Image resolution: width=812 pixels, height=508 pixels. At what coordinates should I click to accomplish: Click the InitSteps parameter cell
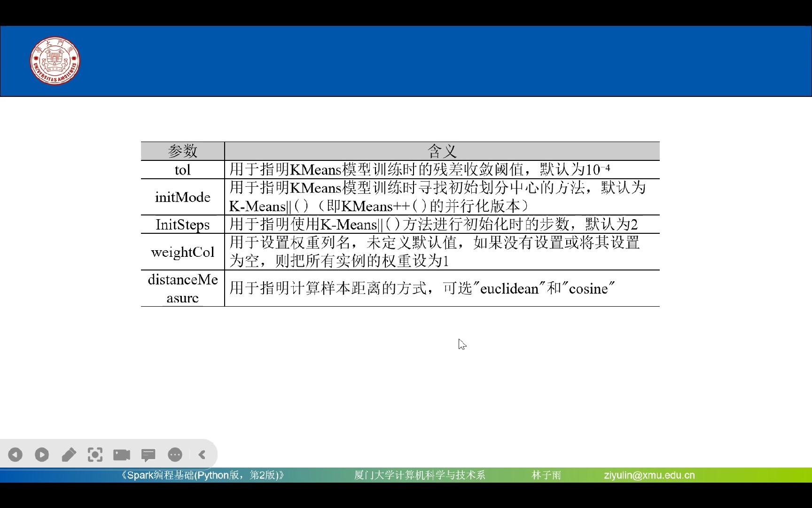[x=182, y=225]
